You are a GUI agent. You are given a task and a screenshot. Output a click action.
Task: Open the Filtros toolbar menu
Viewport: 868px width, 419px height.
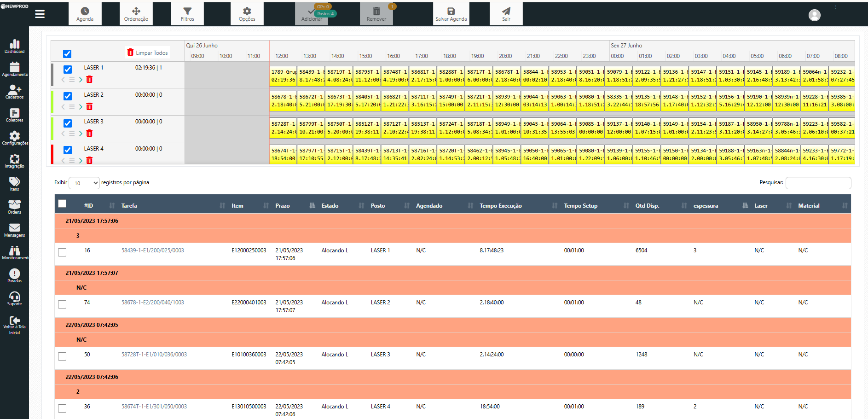click(187, 14)
